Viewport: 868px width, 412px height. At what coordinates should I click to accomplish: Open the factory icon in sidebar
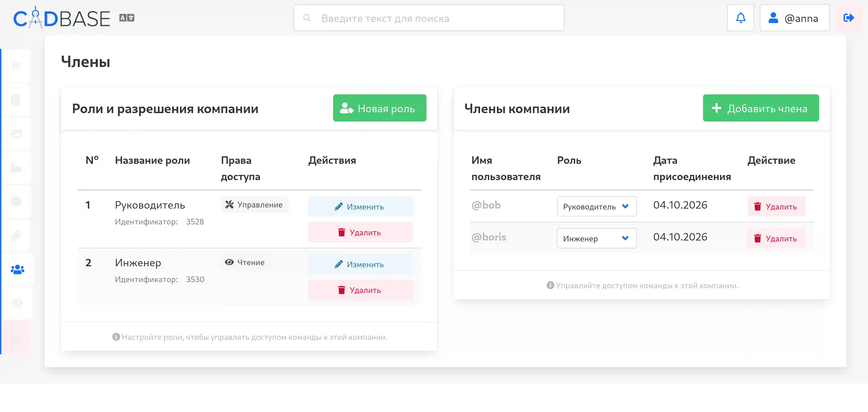pyautogui.click(x=16, y=168)
